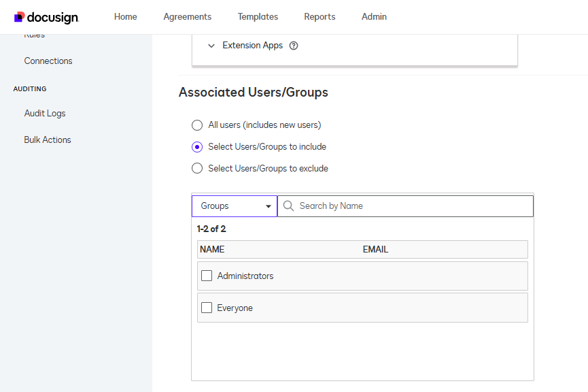Screen dimensions: 588x392
Task: Click the Administrators row label
Action: click(245, 276)
